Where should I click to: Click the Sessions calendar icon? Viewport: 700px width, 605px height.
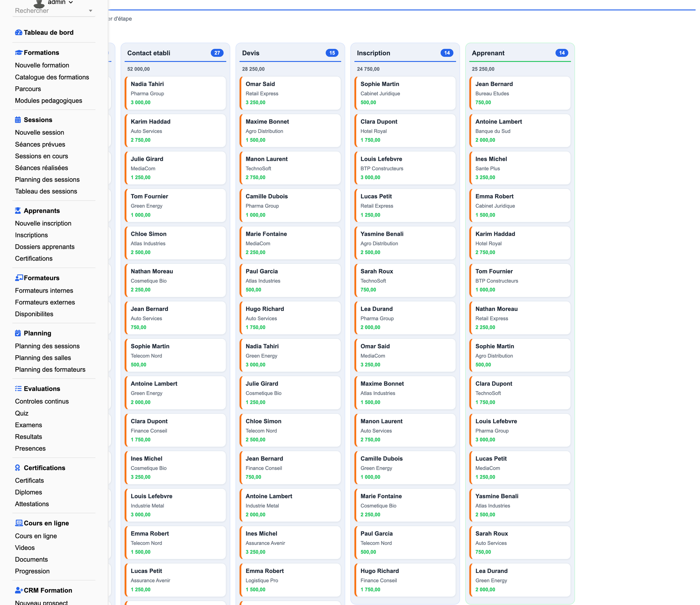click(18, 120)
